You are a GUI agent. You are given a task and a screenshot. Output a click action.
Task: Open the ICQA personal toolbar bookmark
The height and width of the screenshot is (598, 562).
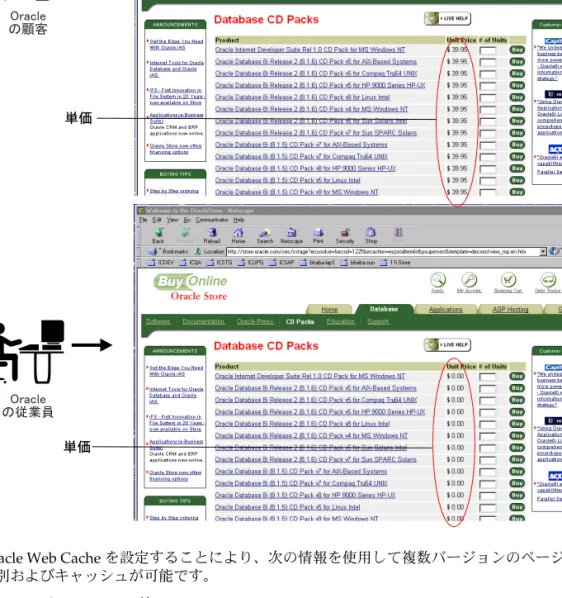coord(190,262)
